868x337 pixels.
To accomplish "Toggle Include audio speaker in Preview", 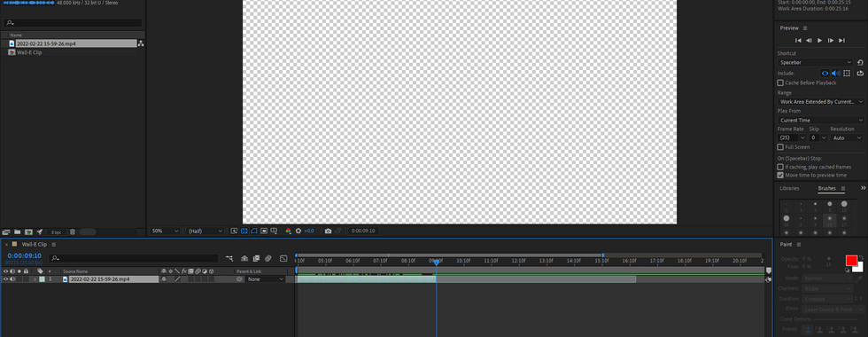I will [x=836, y=73].
